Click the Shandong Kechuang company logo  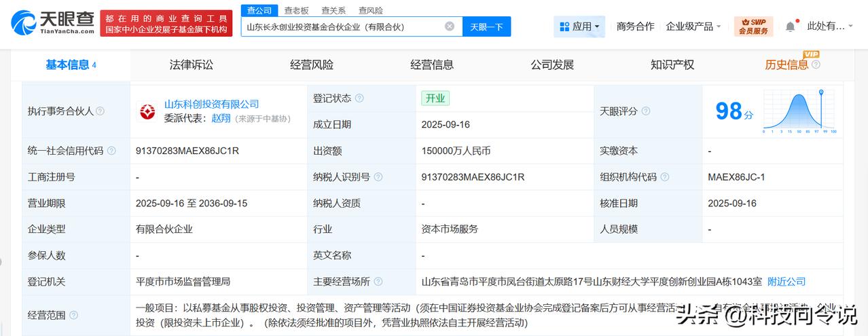click(147, 111)
